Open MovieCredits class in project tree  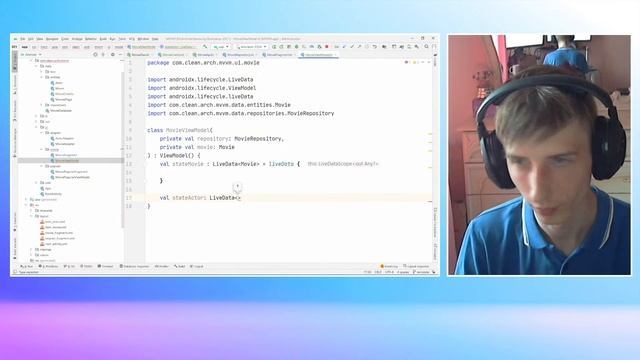62,94
